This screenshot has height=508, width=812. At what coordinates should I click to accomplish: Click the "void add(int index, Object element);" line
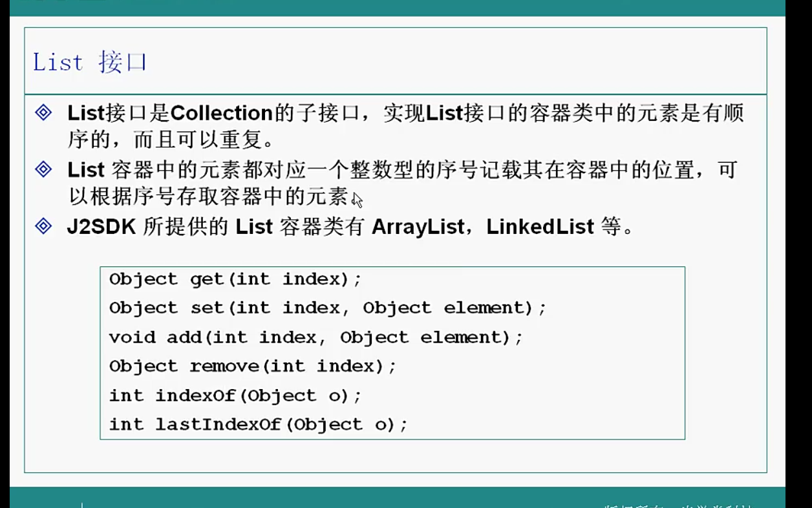315,337
